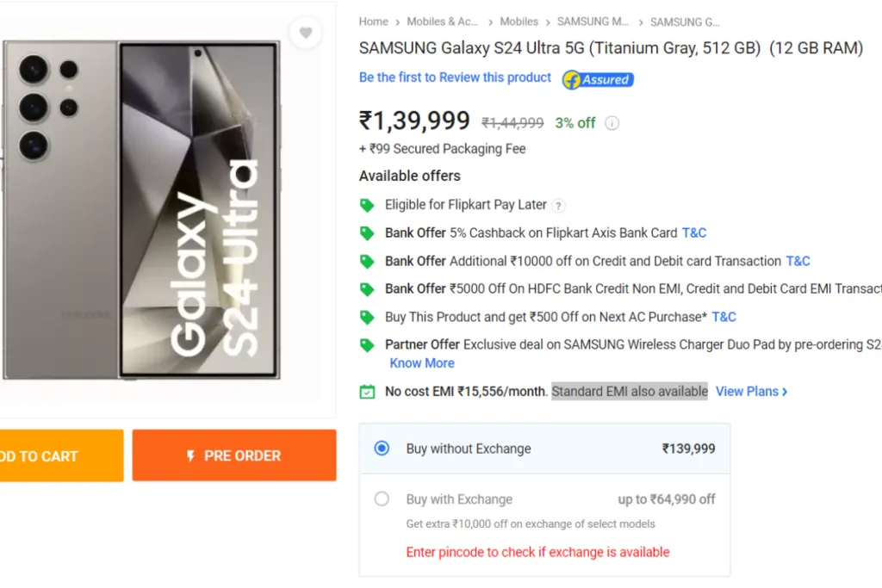Click the green tag icon beside Partner Offer
This screenshot has width=882, height=588.
367,345
